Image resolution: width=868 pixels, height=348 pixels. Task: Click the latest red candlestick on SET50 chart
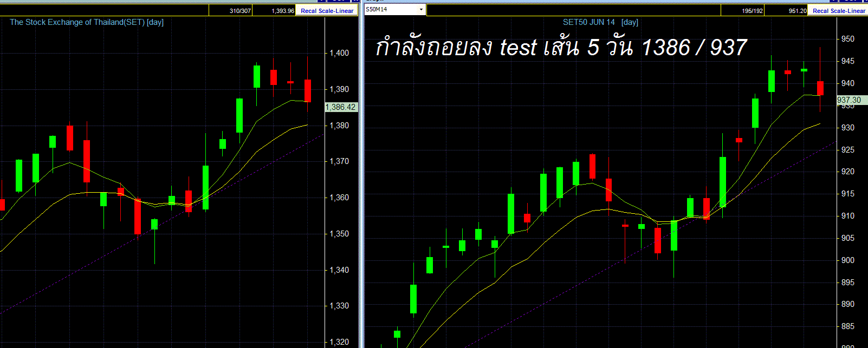(x=820, y=88)
